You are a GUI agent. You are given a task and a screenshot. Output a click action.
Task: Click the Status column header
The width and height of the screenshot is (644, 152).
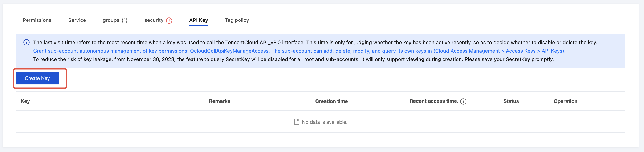pos(511,101)
